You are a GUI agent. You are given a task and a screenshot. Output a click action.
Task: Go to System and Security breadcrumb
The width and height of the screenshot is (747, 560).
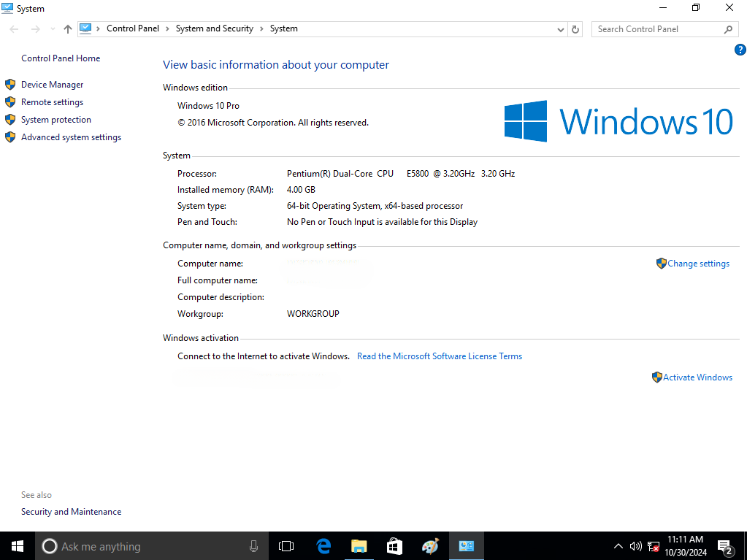coord(214,29)
